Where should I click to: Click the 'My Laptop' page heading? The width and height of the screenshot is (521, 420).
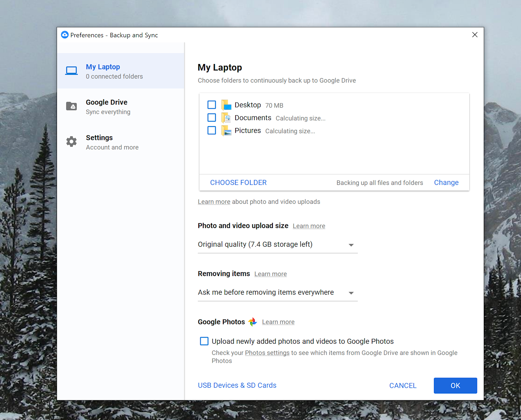[220, 68]
